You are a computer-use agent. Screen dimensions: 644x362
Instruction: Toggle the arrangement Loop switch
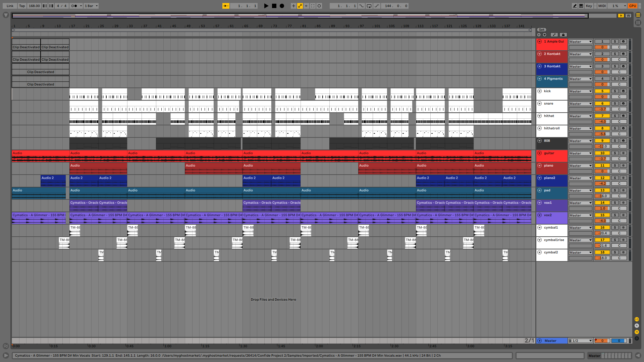(x=369, y=6)
